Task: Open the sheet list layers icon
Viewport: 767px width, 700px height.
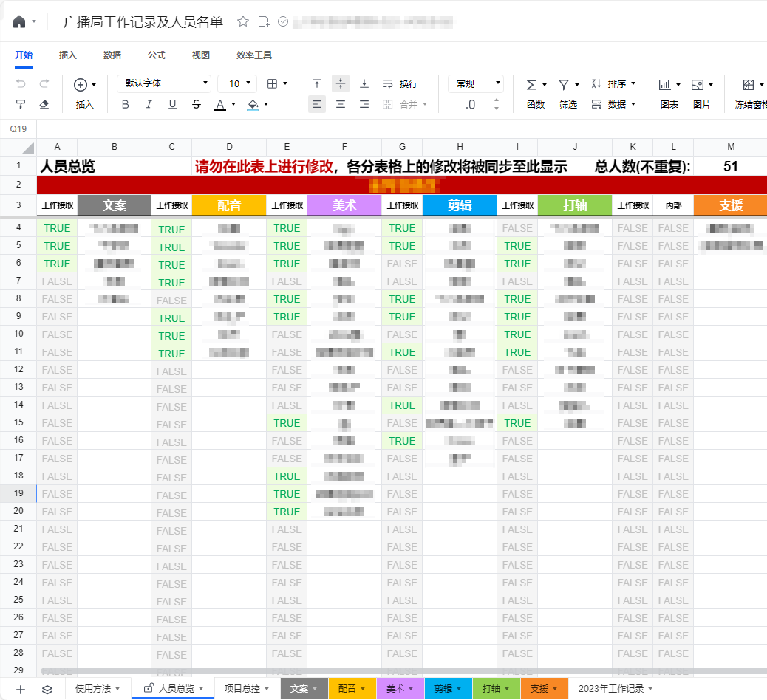Action: point(47,689)
